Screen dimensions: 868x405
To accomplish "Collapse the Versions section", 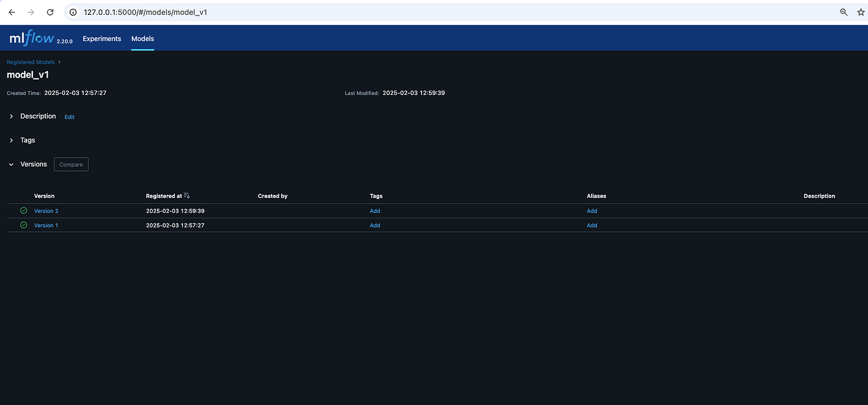I will click(x=11, y=164).
